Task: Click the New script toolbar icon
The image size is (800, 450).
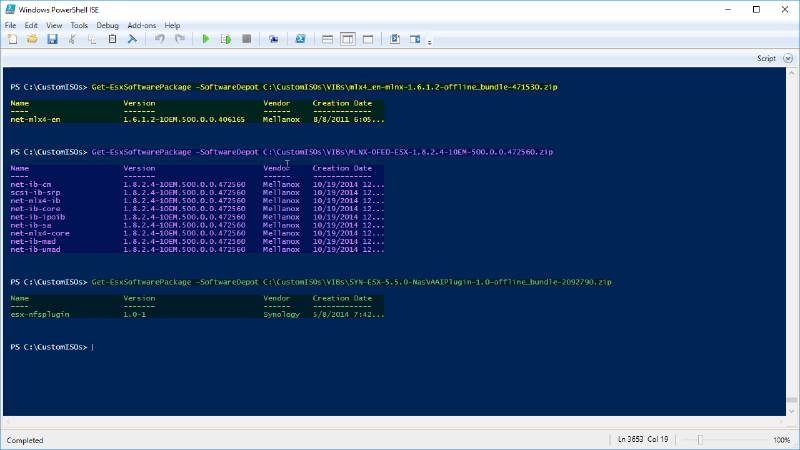Action: coord(13,39)
